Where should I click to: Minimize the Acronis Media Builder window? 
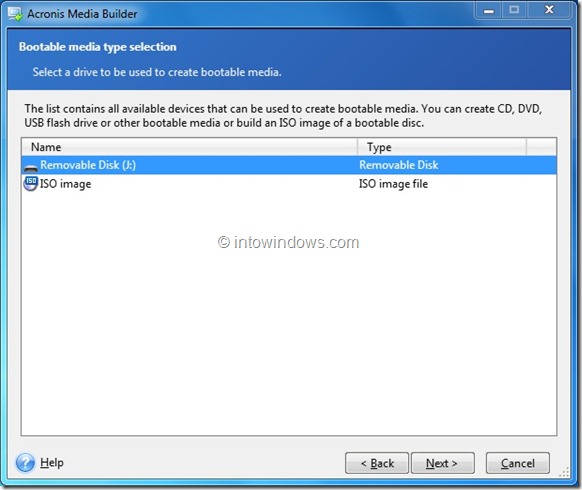coord(489,10)
